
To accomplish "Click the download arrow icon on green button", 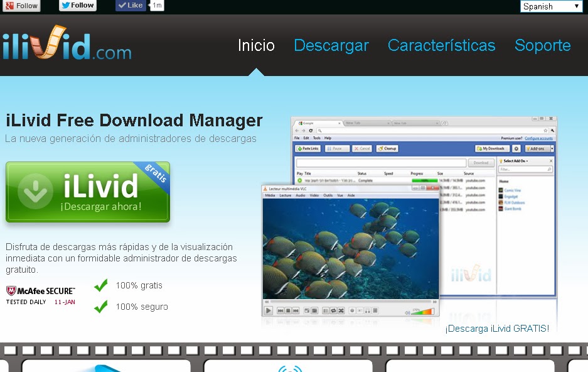I will (35, 191).
